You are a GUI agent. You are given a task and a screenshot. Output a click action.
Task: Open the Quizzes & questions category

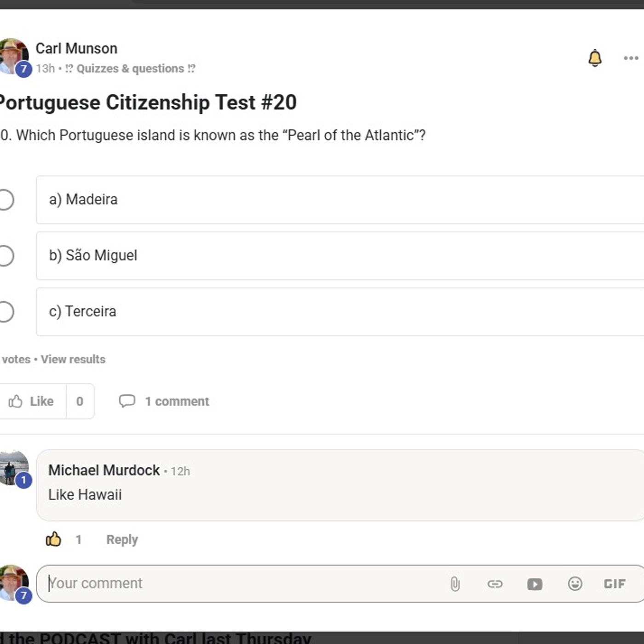[x=130, y=69]
